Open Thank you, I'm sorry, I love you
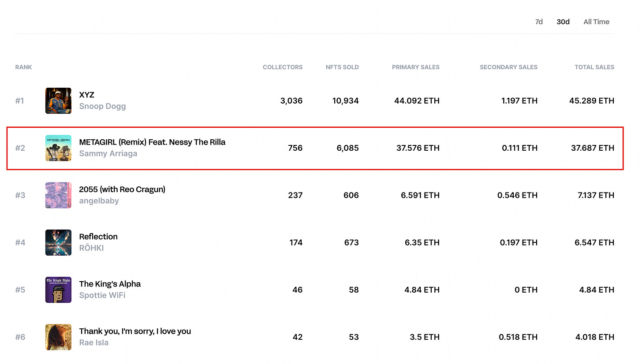642x364 pixels. [x=135, y=331]
